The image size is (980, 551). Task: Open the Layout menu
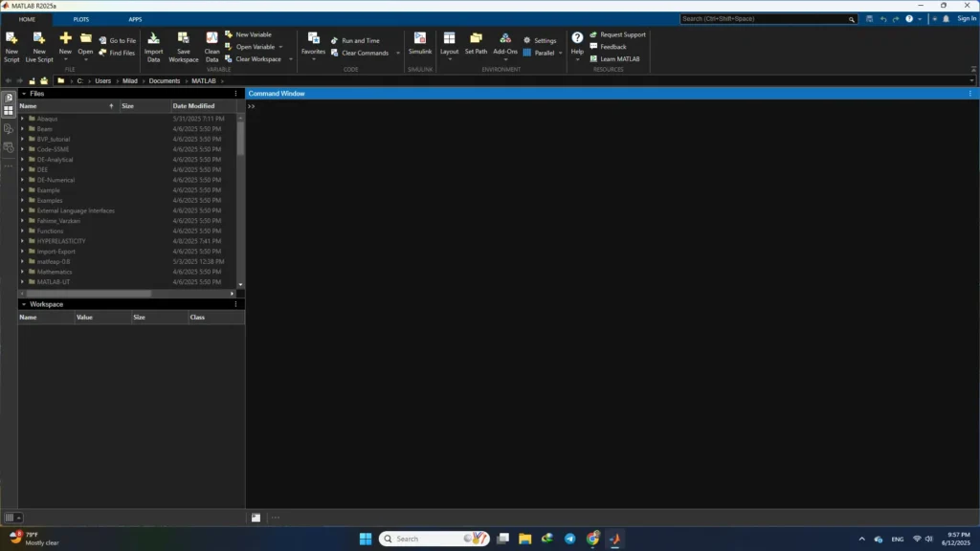pyautogui.click(x=449, y=45)
